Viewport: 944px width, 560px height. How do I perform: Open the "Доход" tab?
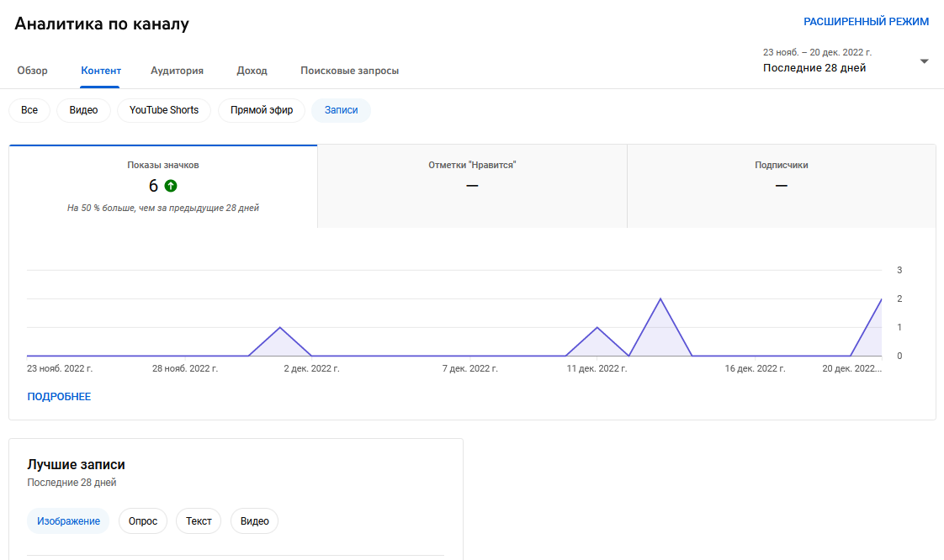click(x=252, y=71)
